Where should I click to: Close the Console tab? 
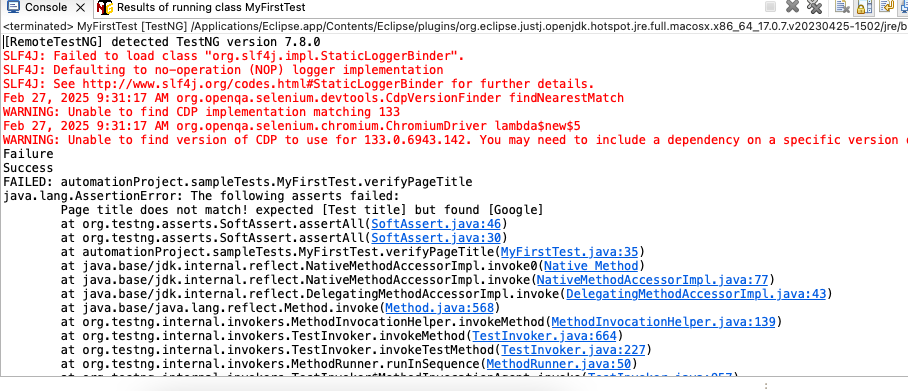(82, 8)
